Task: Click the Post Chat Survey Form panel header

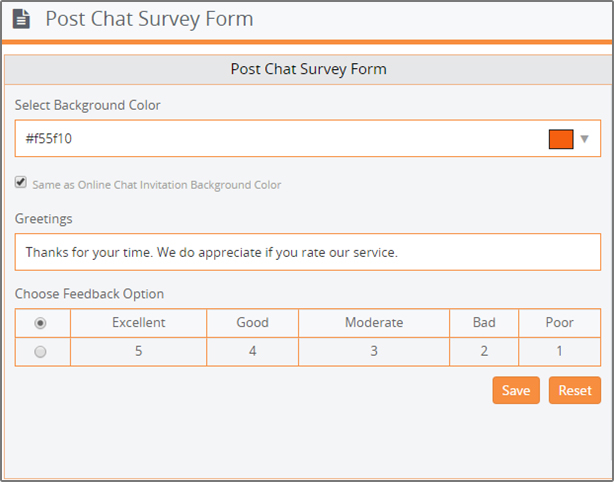Action: pyautogui.click(x=308, y=69)
